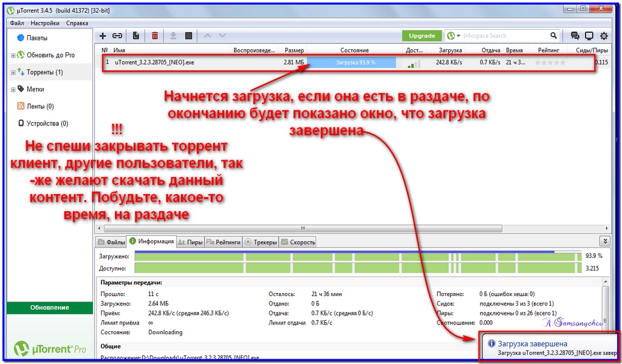Collapse the detail pane with double-chevron button

pyautogui.click(x=604, y=241)
